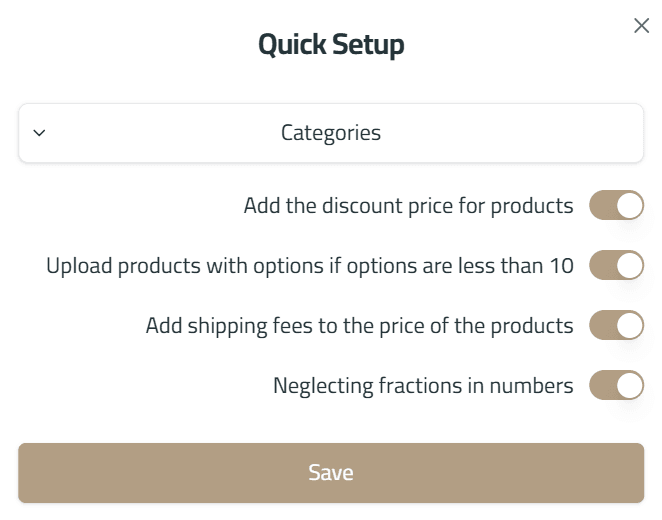Click the Quick Setup heading

pos(331,45)
